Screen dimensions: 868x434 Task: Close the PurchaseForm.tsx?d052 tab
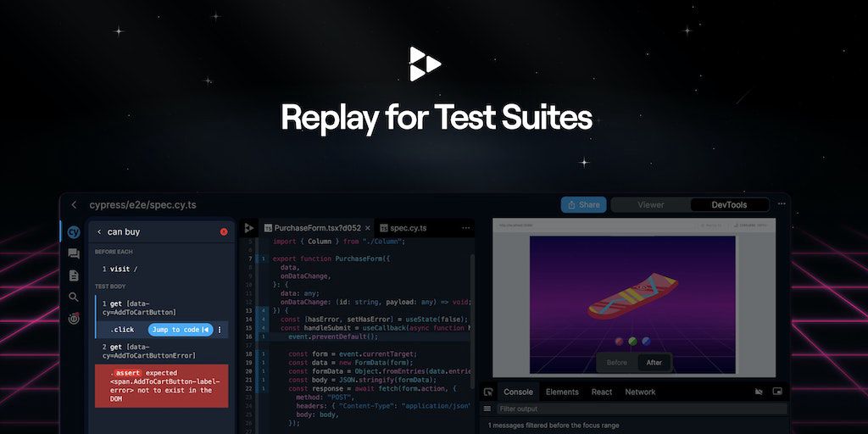368,228
